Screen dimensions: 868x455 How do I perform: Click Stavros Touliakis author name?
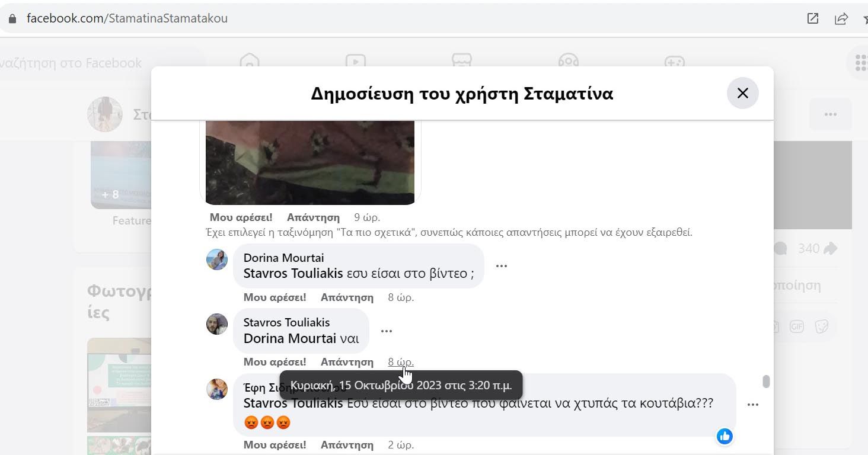click(286, 322)
